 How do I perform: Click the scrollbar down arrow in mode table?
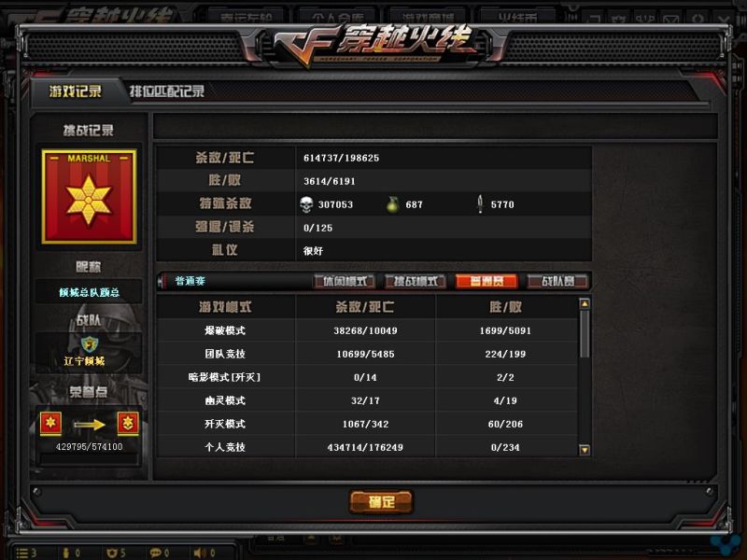pos(585,449)
